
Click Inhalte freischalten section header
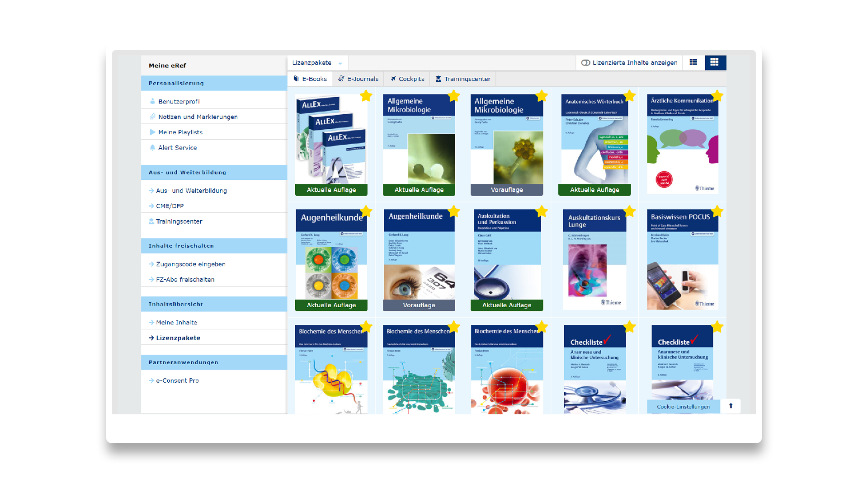point(214,246)
